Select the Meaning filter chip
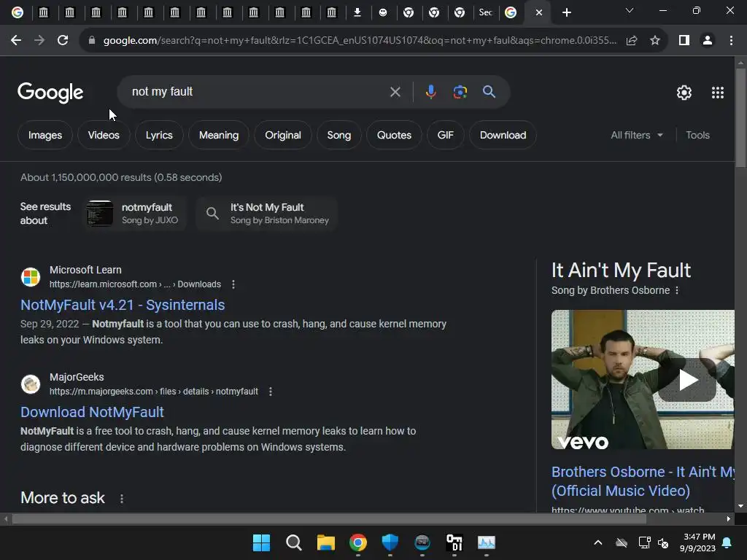Viewport: 747px width, 560px height. [219, 135]
